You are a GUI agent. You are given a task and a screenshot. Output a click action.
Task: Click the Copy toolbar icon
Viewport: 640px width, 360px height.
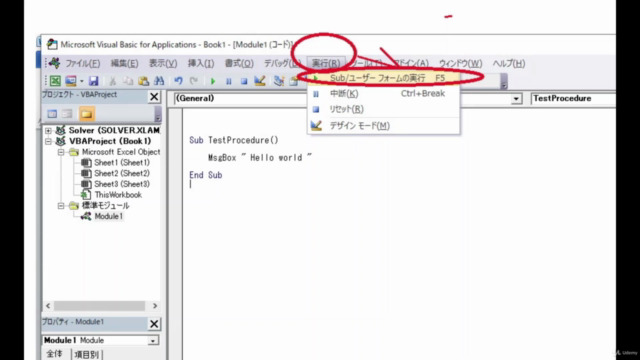click(128, 81)
